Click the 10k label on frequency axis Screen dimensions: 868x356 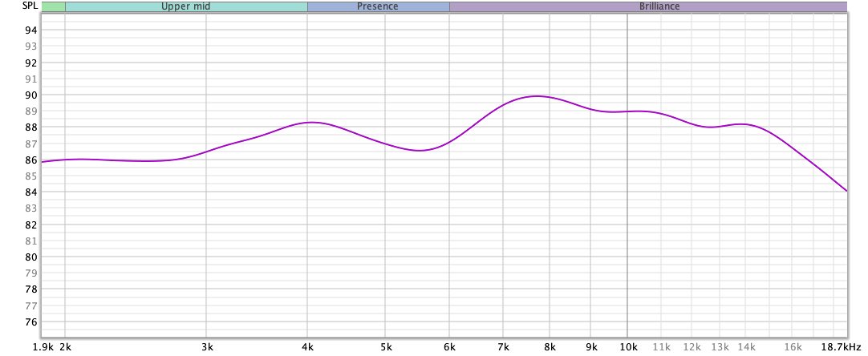(627, 346)
